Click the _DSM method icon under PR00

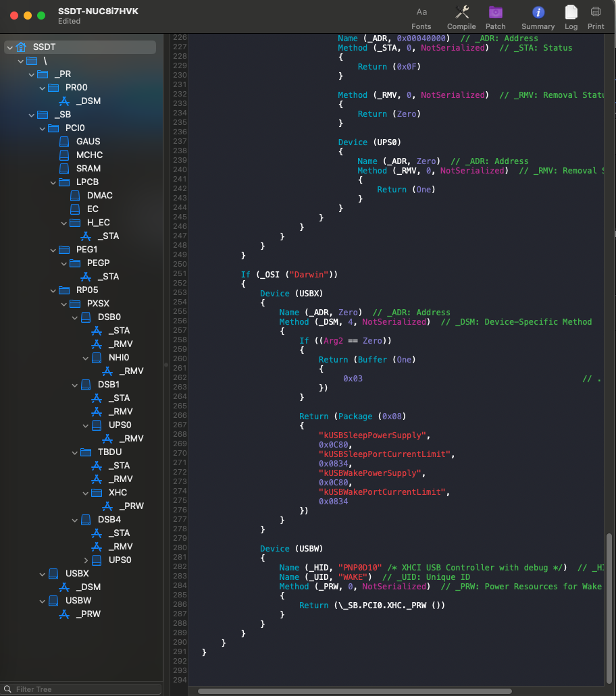pos(64,101)
